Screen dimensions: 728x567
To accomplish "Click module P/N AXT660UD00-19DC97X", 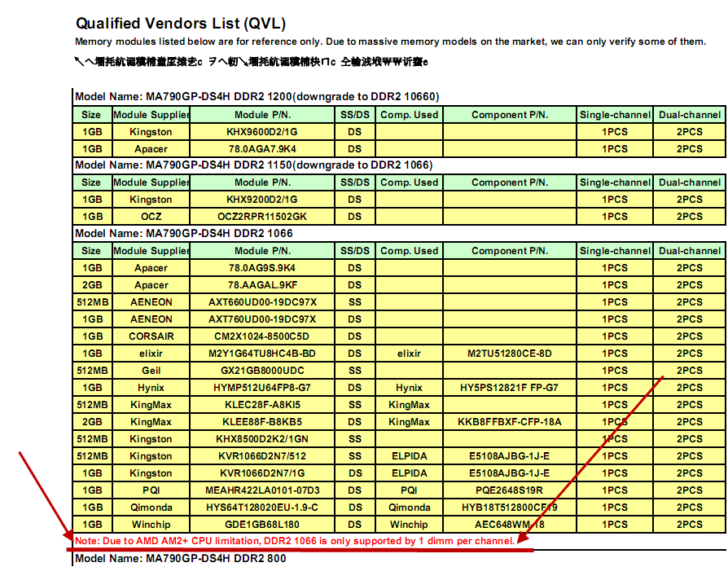I will point(262,302).
